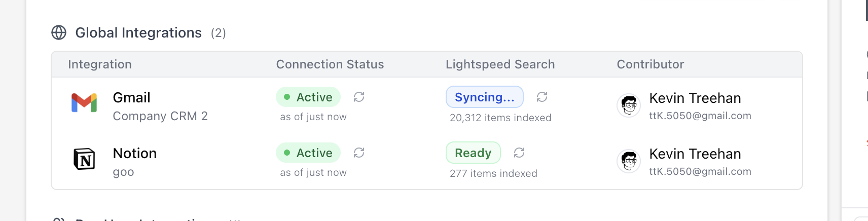The height and width of the screenshot is (221, 868).
Task: Click the Contributor column header
Action: (x=650, y=64)
